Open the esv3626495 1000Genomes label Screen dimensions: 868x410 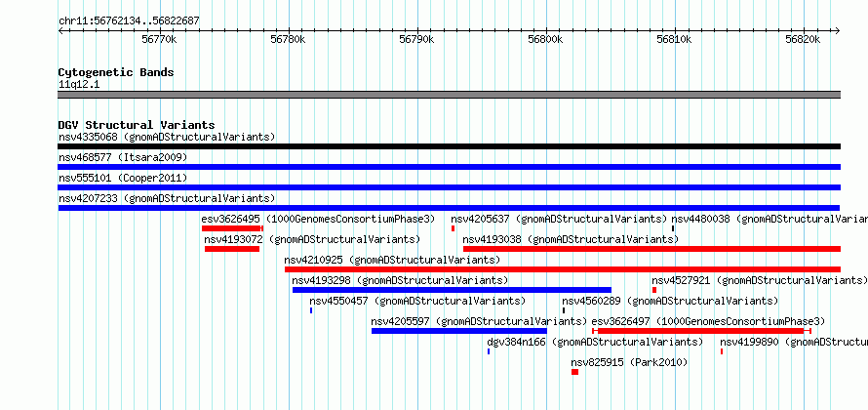pos(318,219)
